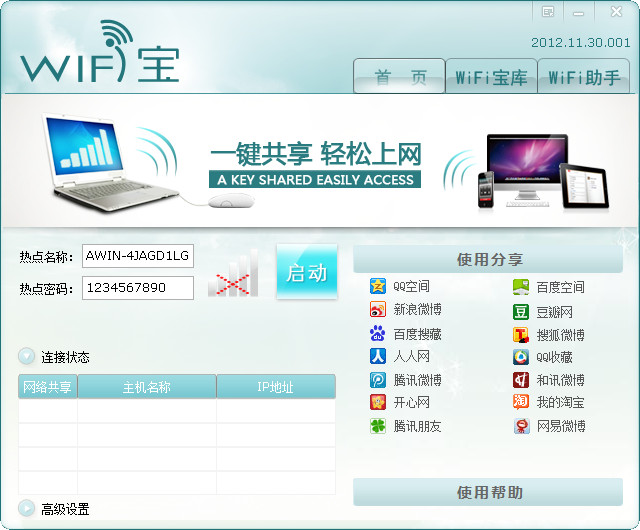The width and height of the screenshot is (640, 530).
Task: Click the 主机名称 column header
Action: pyautogui.click(x=147, y=386)
